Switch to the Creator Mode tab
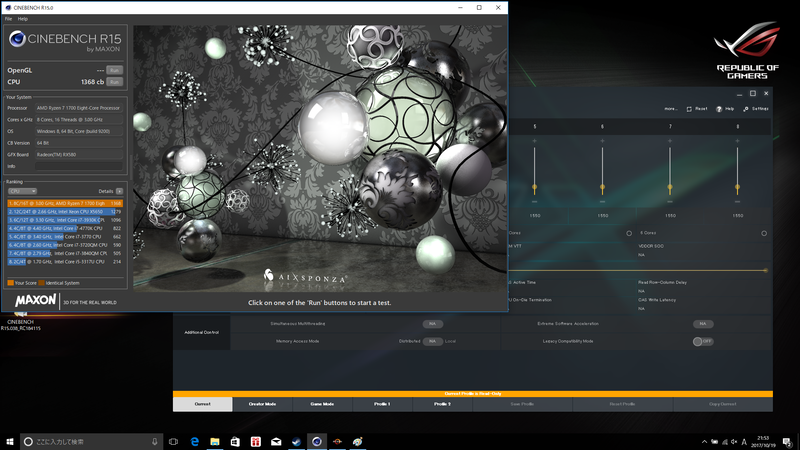 [x=262, y=404]
